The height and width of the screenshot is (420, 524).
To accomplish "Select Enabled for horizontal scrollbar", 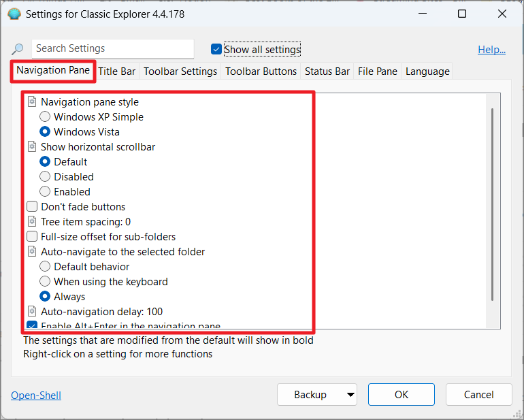I will [x=45, y=191].
